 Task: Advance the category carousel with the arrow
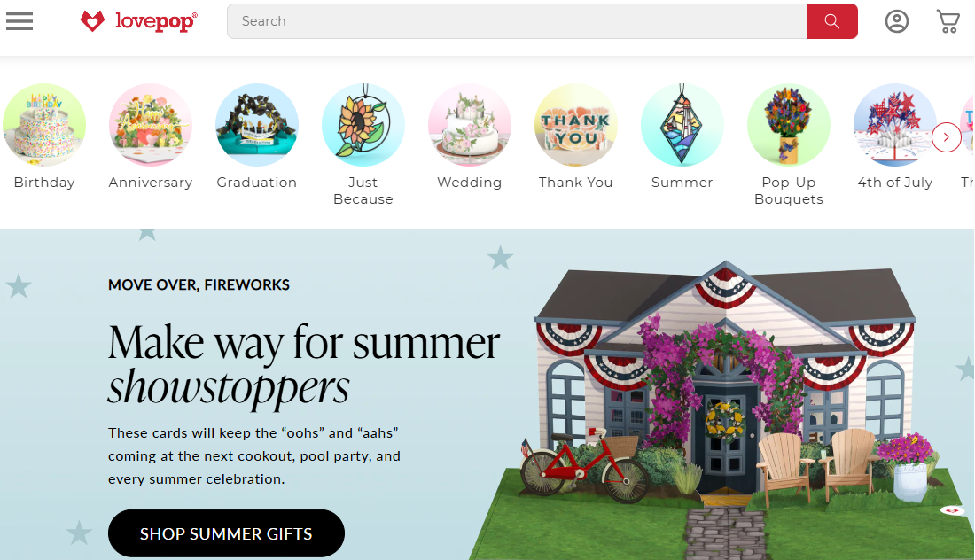pyautogui.click(x=947, y=137)
